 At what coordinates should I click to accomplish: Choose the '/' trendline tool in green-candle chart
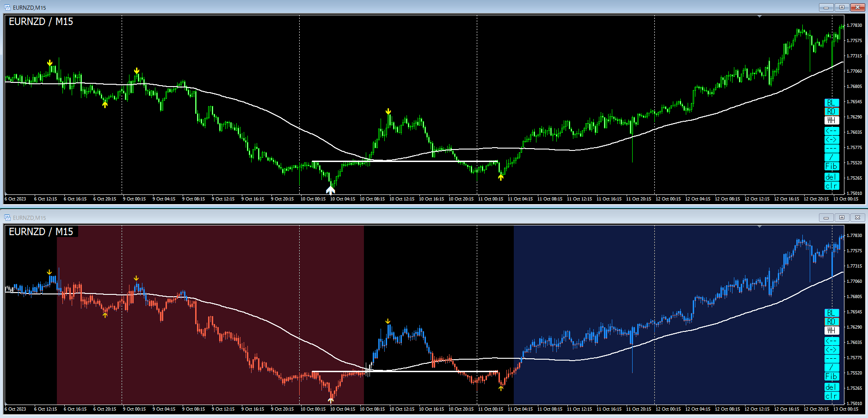pyautogui.click(x=831, y=157)
